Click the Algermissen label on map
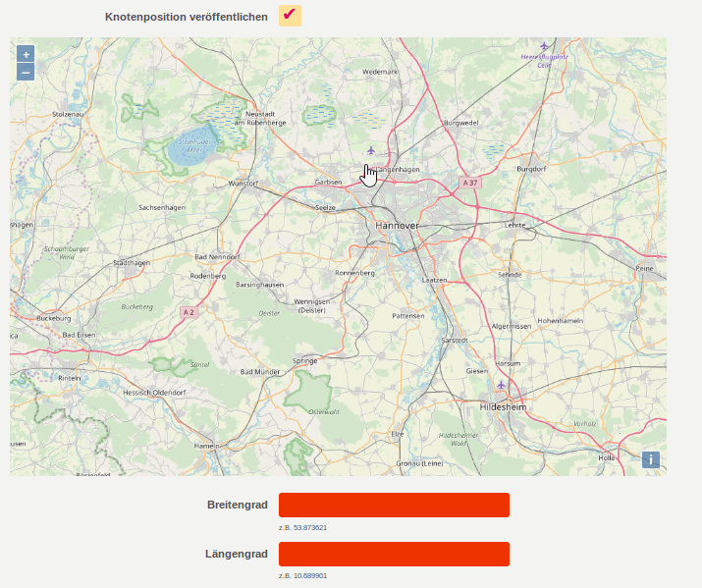702x588 pixels. click(512, 326)
